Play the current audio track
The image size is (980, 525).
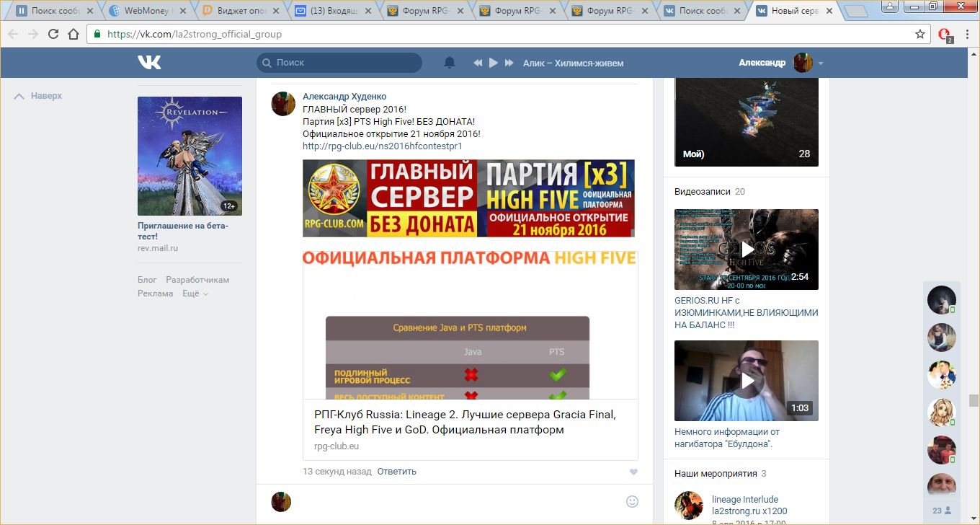[x=494, y=63]
